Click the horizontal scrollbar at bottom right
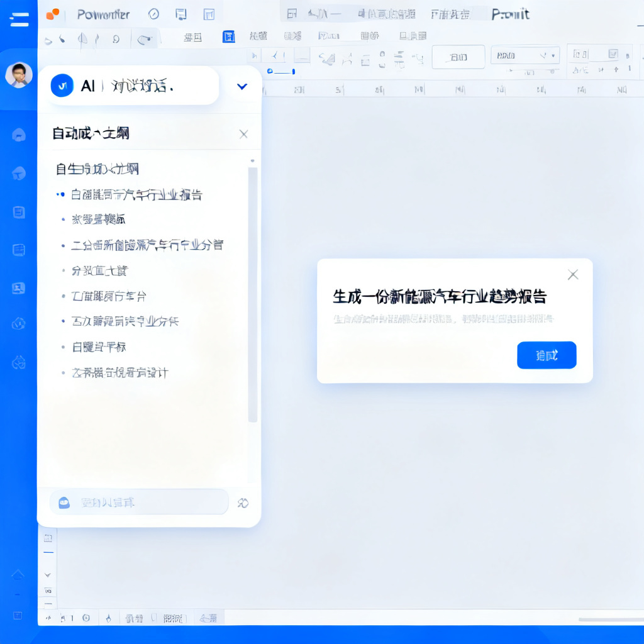Viewport: 644px width, 644px height. tap(611, 619)
